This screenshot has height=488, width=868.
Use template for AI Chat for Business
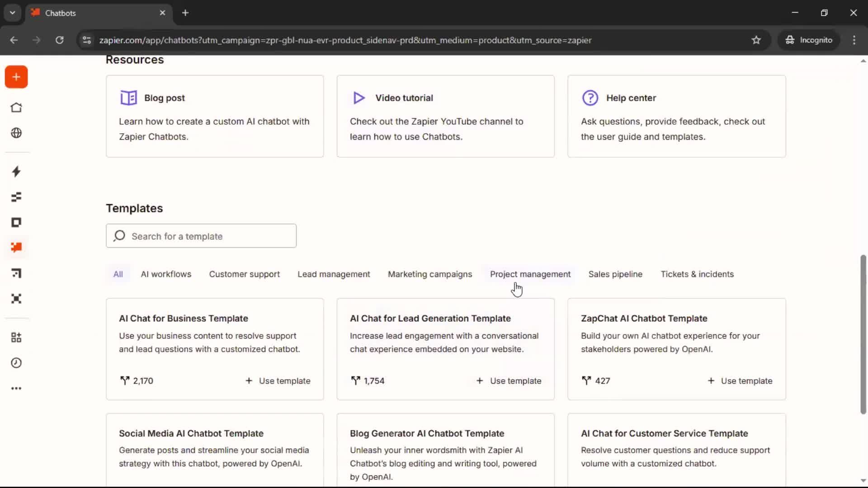(278, 381)
